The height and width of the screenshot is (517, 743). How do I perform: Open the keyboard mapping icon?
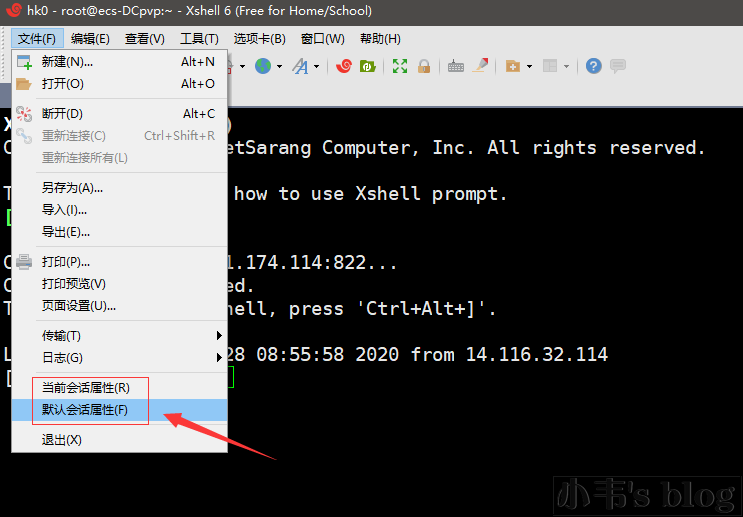click(x=456, y=66)
